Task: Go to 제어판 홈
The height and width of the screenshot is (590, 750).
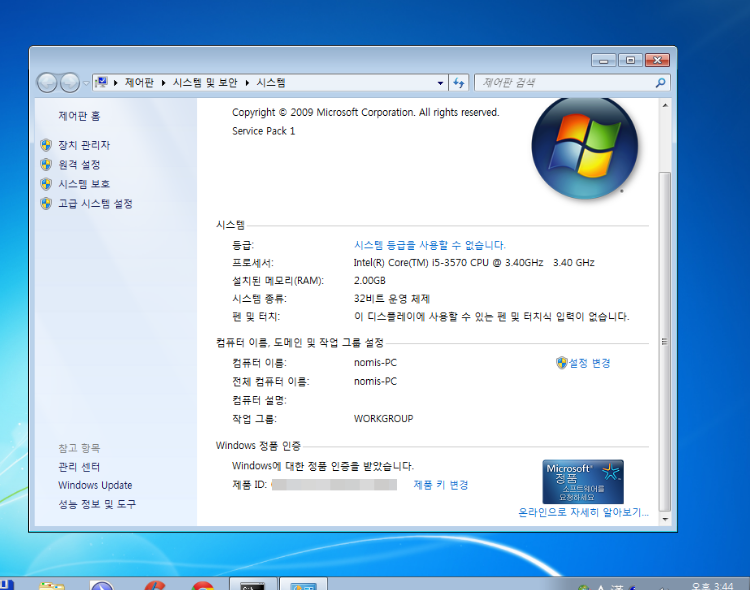Action: (79, 116)
